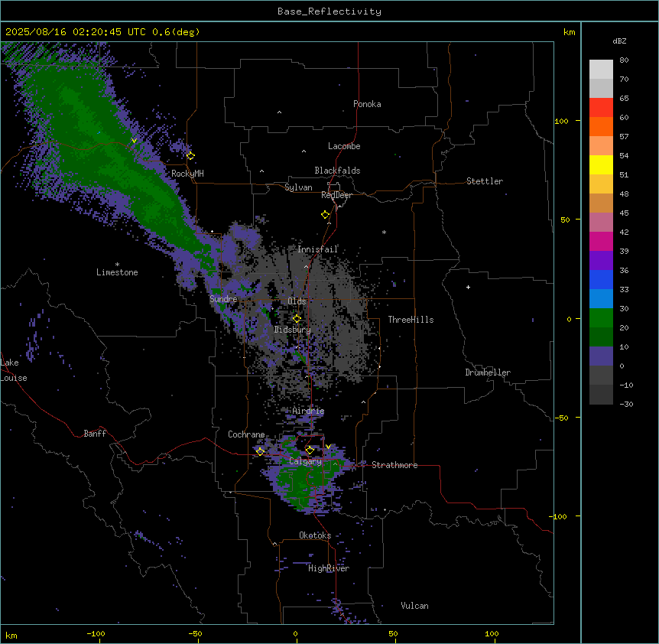The width and height of the screenshot is (659, 644).
Task: Click the 45 value on the dBZ legend
Action: coord(624,213)
